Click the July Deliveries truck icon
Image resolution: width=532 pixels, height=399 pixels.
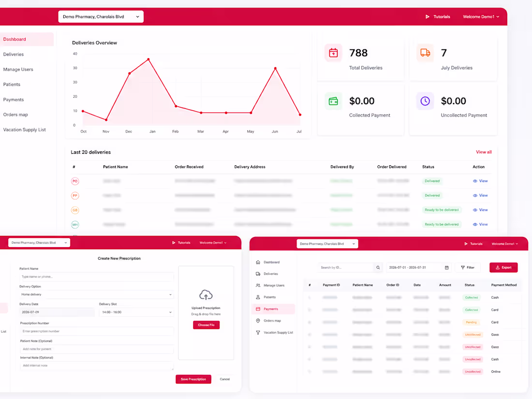425,53
